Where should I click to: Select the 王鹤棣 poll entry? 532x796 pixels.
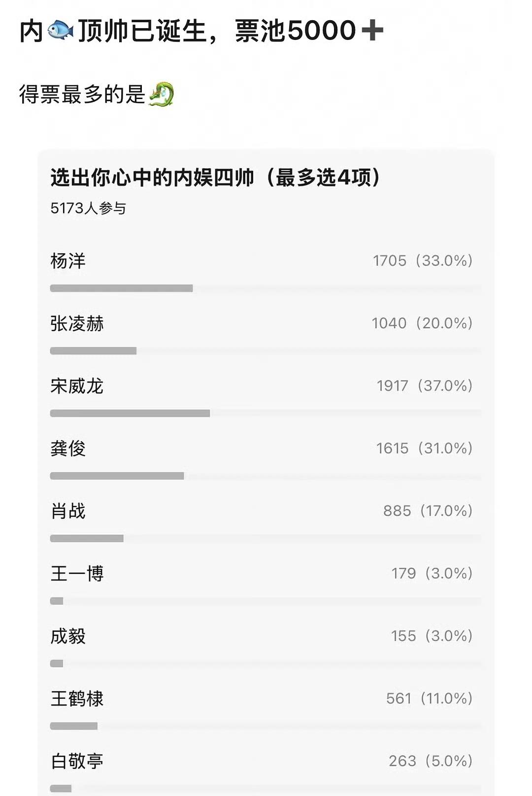click(266, 710)
